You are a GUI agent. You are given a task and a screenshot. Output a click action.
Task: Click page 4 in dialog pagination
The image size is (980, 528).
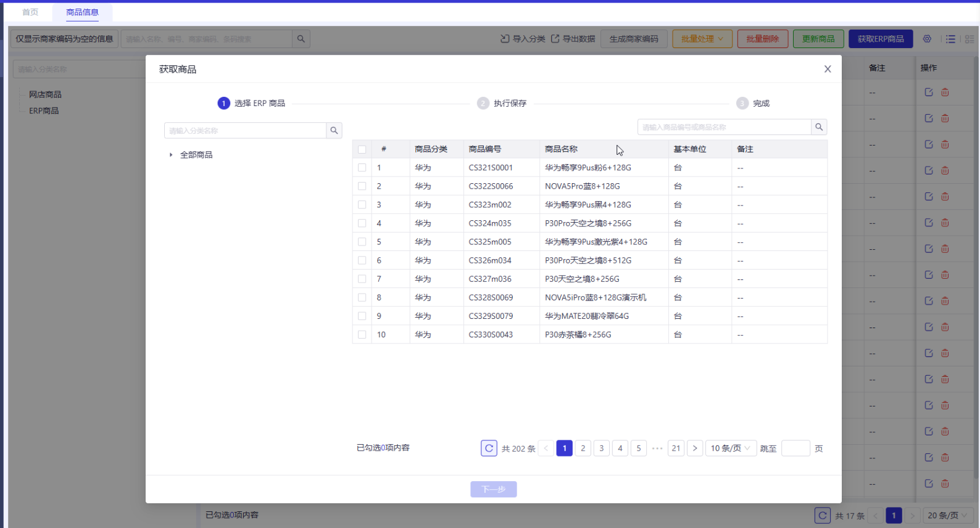click(620, 448)
